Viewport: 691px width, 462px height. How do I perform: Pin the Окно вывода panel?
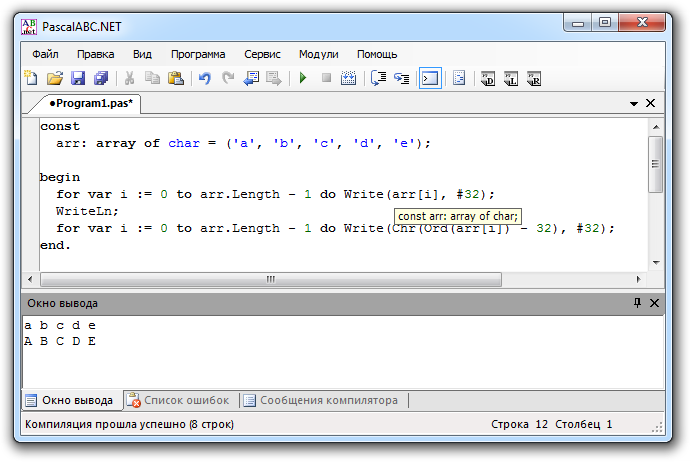point(637,303)
